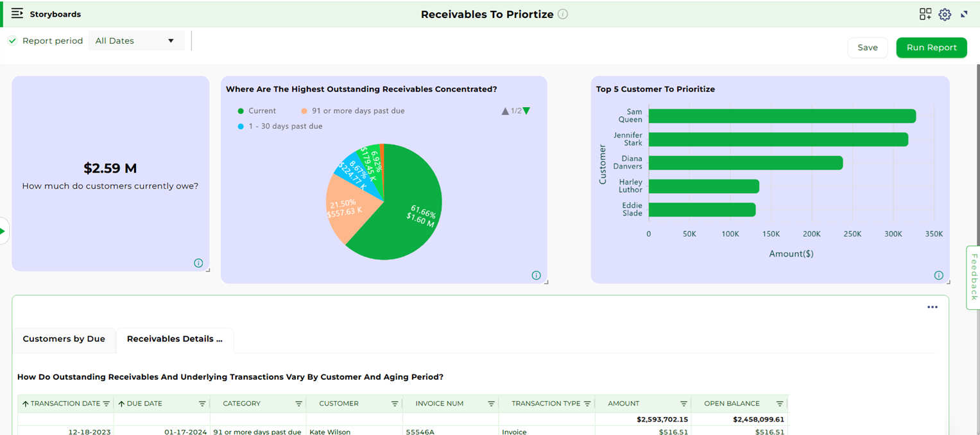Click the Save button

pos(867,47)
